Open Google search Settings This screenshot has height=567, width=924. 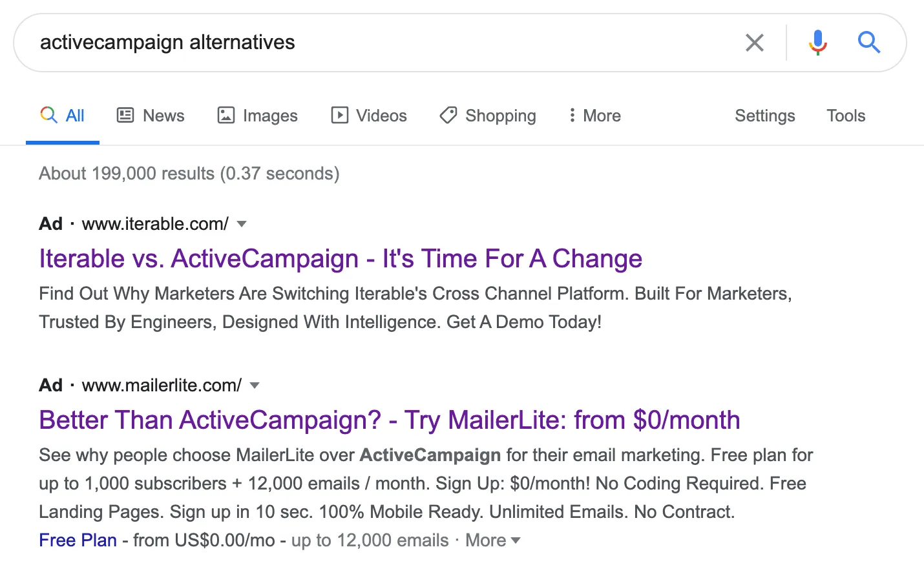[764, 115]
